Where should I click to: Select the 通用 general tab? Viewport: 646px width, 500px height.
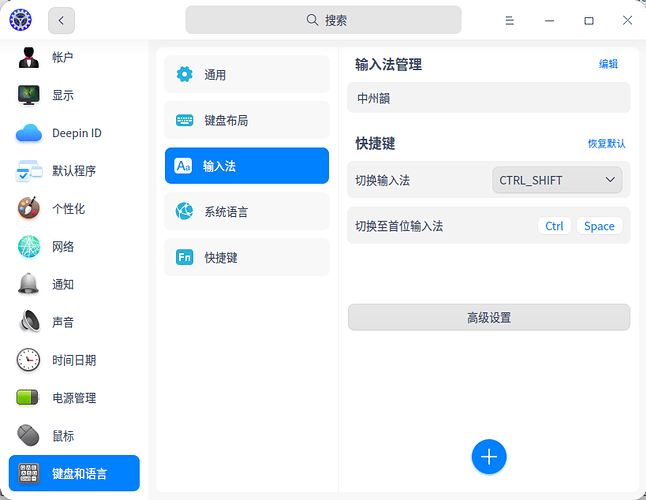click(247, 75)
